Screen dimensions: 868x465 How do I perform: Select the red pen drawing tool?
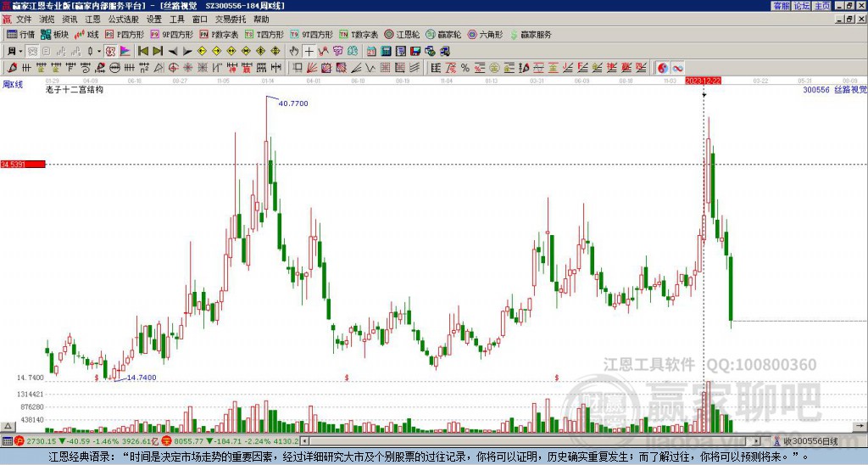(12, 68)
